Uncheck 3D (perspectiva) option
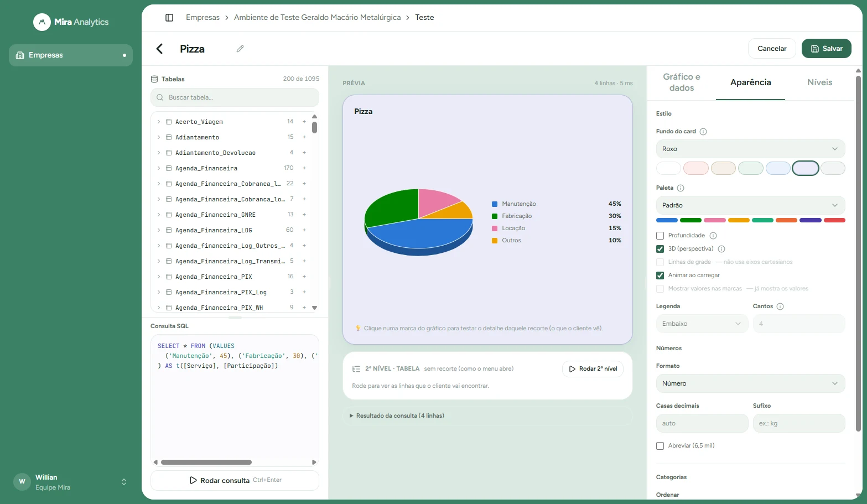The height and width of the screenshot is (504, 867). (x=660, y=249)
